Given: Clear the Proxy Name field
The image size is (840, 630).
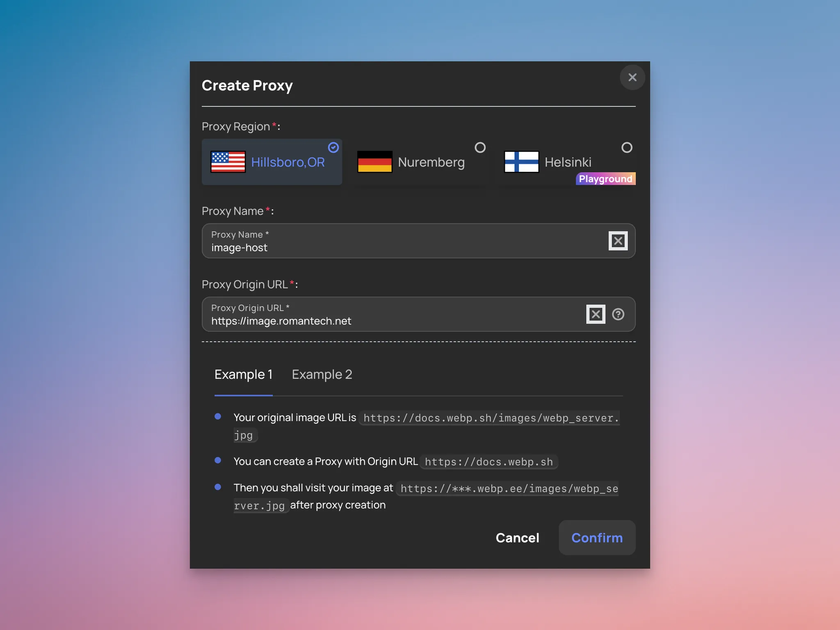Looking at the screenshot, I should pos(618,241).
